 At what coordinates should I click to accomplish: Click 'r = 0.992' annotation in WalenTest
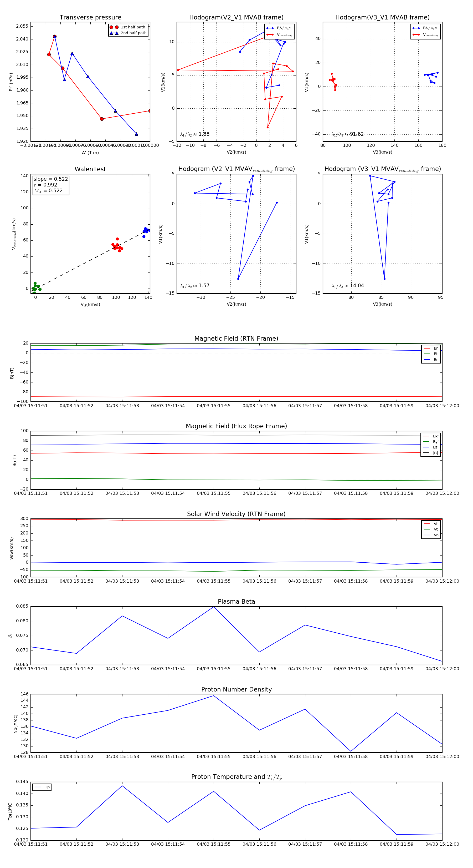[x=45, y=185]
